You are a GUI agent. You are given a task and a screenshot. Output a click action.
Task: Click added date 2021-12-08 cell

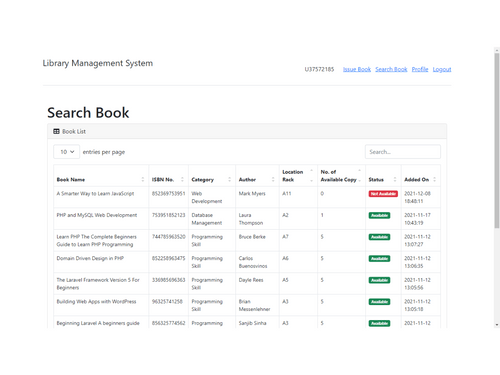click(421, 197)
